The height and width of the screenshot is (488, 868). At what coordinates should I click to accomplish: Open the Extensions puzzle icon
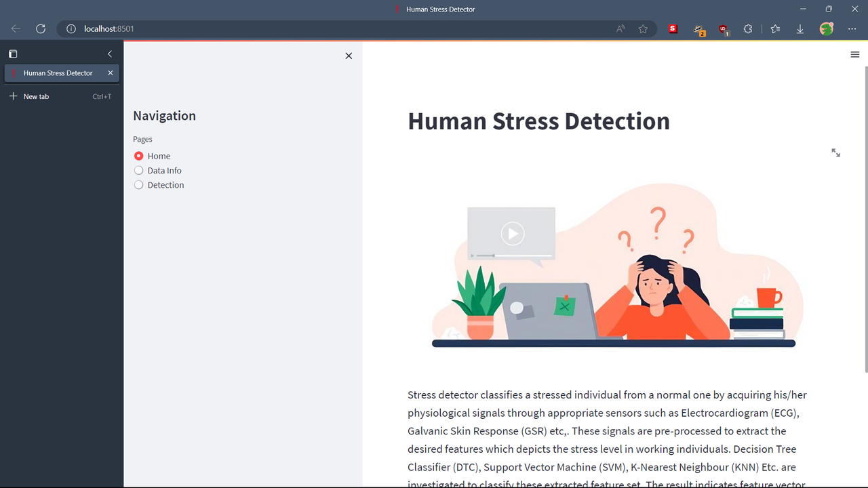(748, 29)
